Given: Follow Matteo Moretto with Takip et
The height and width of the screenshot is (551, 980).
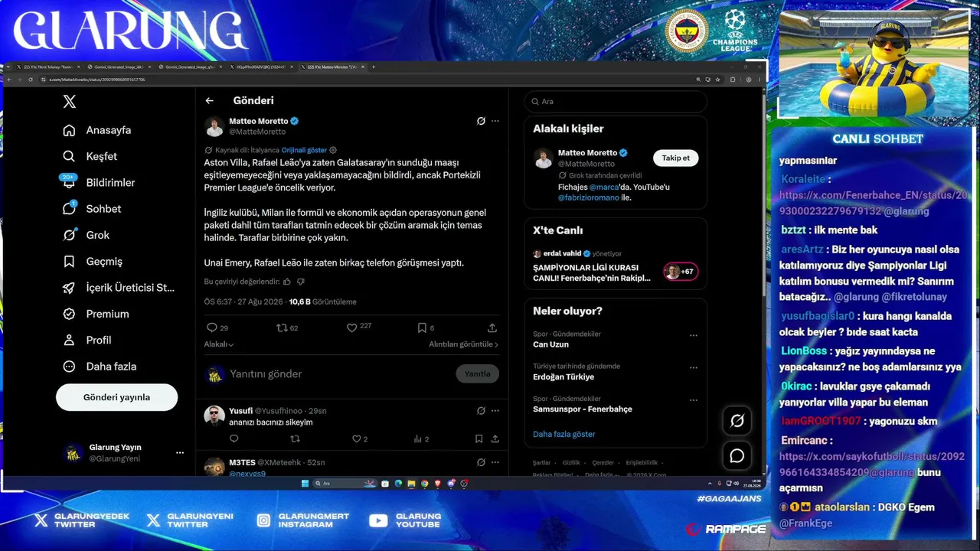Looking at the screenshot, I should pos(675,158).
